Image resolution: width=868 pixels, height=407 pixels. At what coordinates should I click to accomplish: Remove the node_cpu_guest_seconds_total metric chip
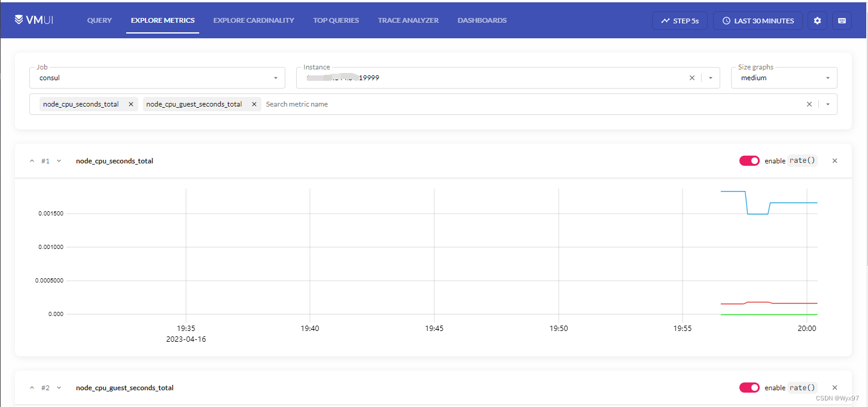pos(254,104)
